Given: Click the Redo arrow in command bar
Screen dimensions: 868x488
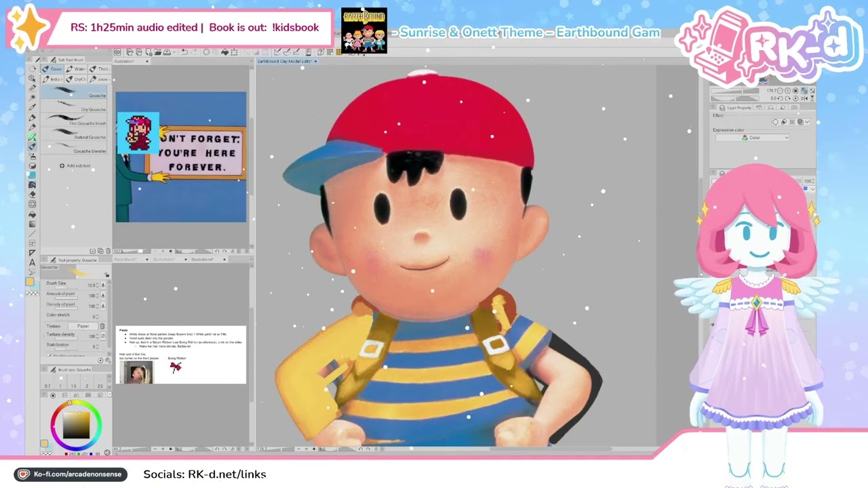Looking at the screenshot, I should click(194, 52).
